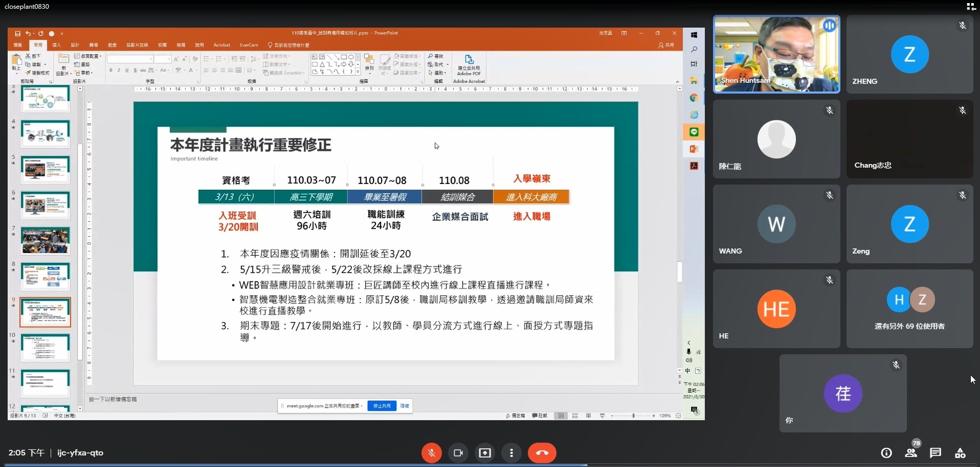Image resolution: width=980 pixels, height=467 pixels.
Task: Select slide 10 thumbnail in the panel
Action: pyautogui.click(x=45, y=347)
